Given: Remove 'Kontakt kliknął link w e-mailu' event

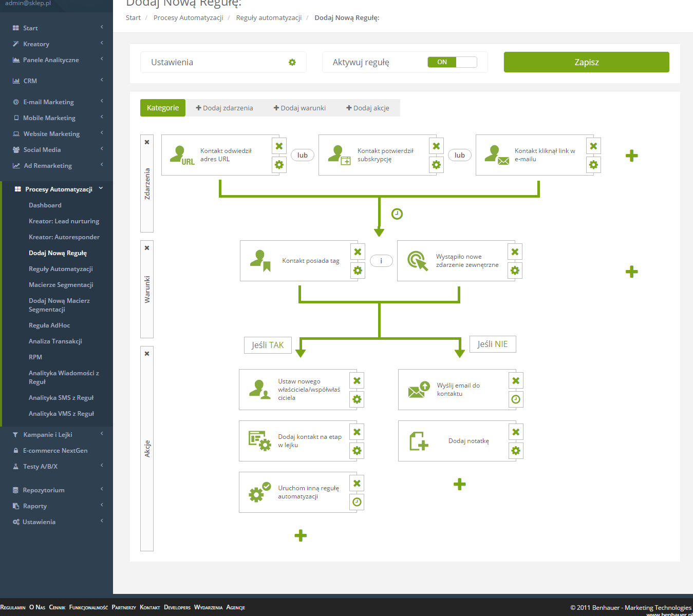Looking at the screenshot, I should click(x=593, y=146).
